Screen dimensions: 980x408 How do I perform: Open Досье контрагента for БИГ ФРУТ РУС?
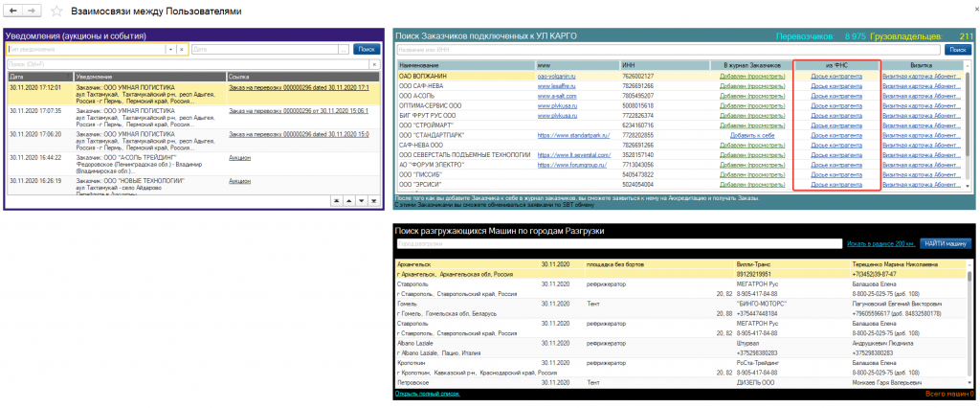pyautogui.click(x=836, y=116)
